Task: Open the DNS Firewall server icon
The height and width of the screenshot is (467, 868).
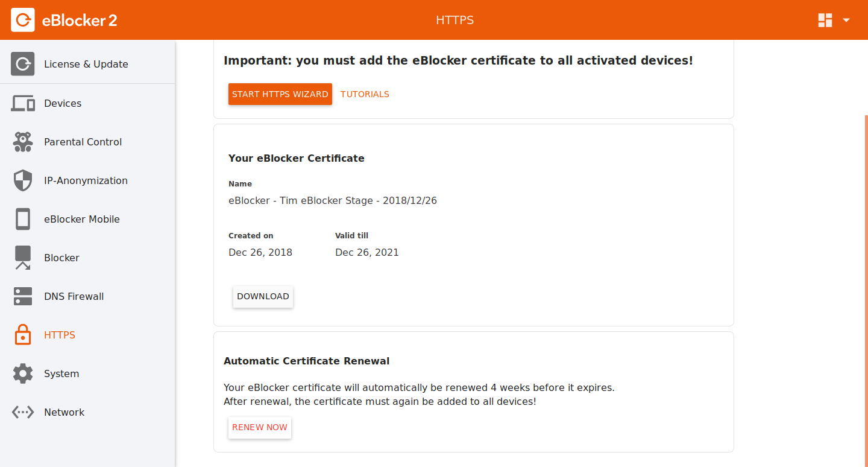Action: pos(23,296)
